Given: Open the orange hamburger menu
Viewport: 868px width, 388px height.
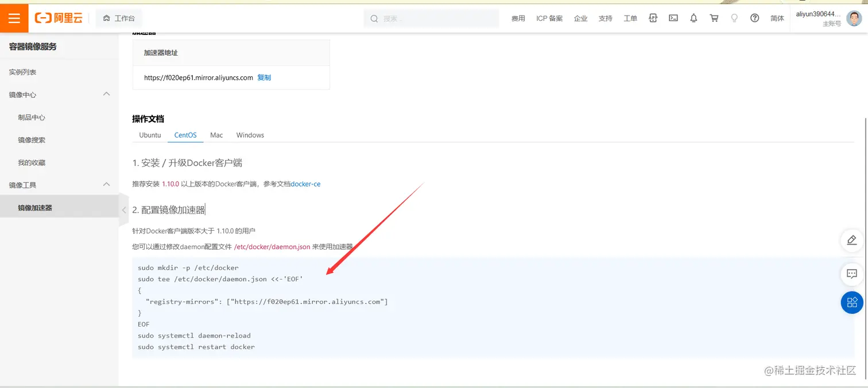Looking at the screenshot, I should click(x=14, y=18).
